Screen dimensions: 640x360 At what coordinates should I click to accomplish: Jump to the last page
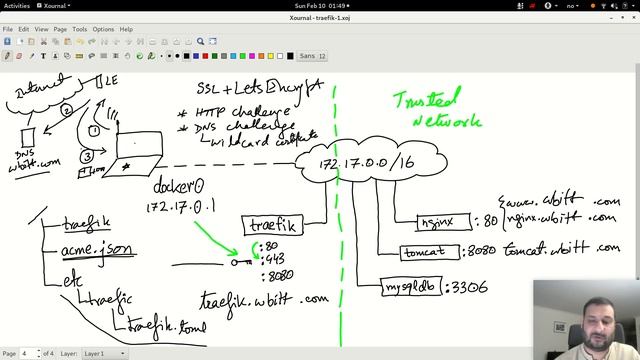click(x=140, y=41)
